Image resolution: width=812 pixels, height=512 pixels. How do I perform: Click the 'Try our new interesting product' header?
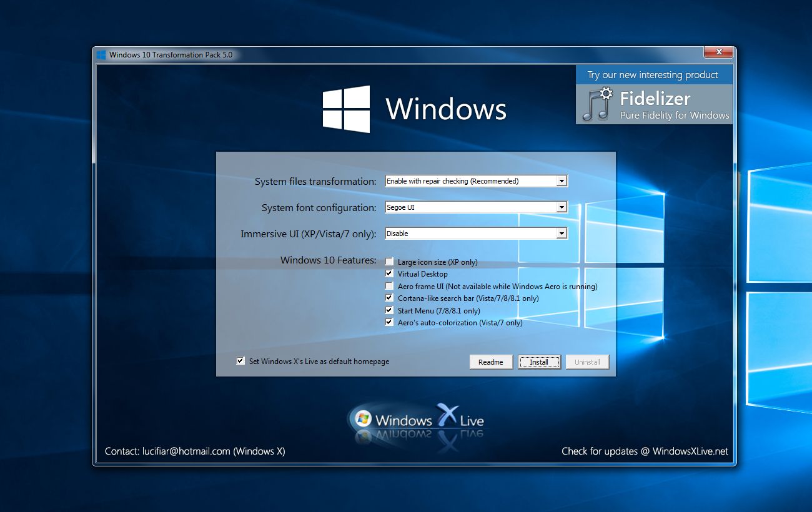653,75
